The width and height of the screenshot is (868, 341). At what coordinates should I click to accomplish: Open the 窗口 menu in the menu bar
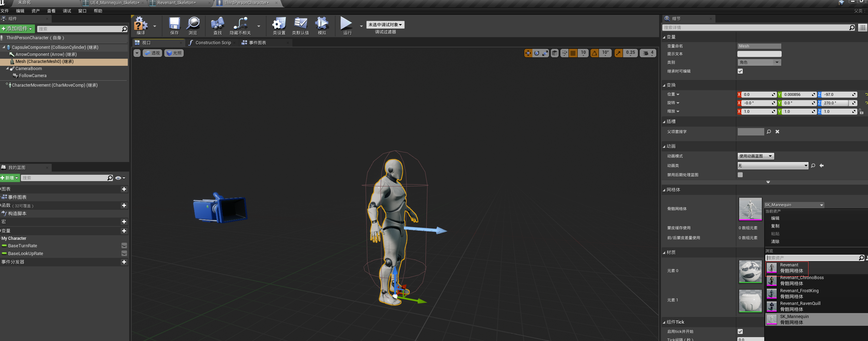(x=82, y=11)
